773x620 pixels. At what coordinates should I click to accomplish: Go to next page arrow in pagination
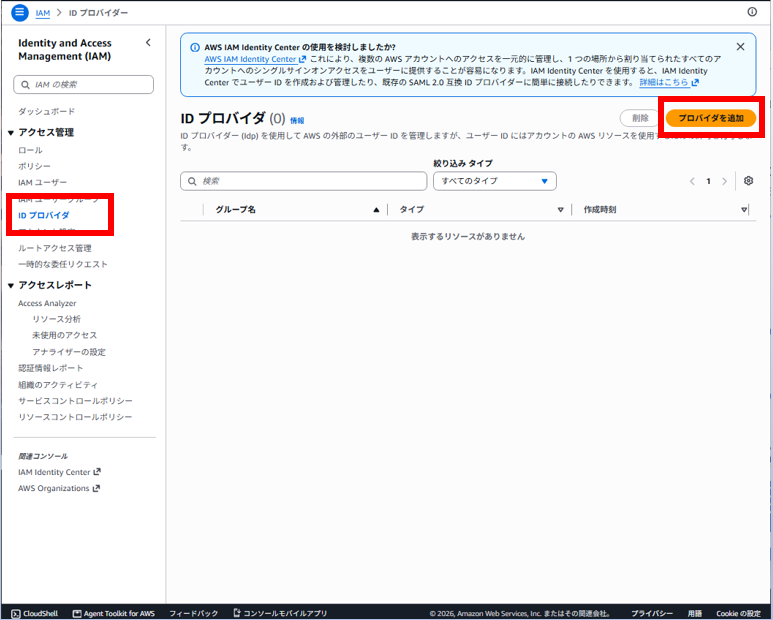724,181
